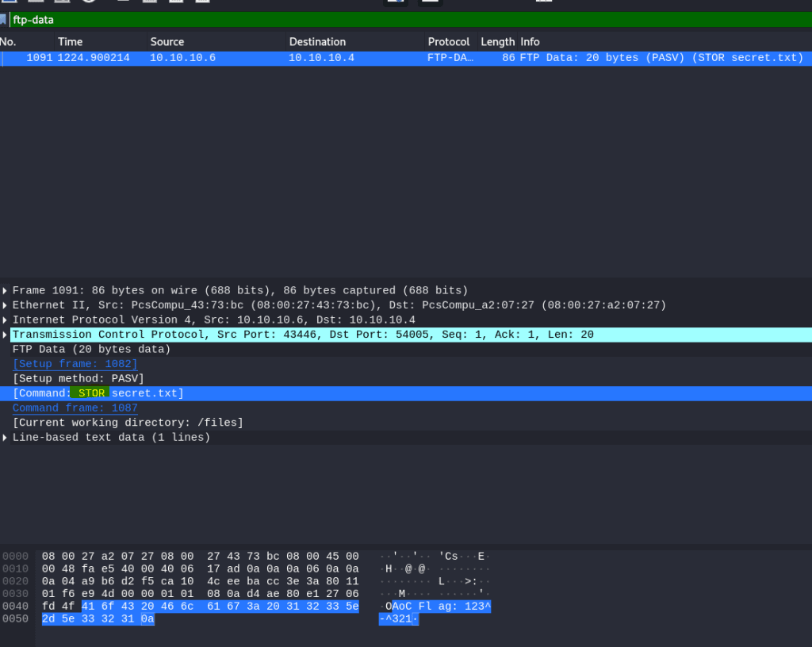Sort packets by the No. column
This screenshot has height=647, width=812.
click(x=27, y=42)
